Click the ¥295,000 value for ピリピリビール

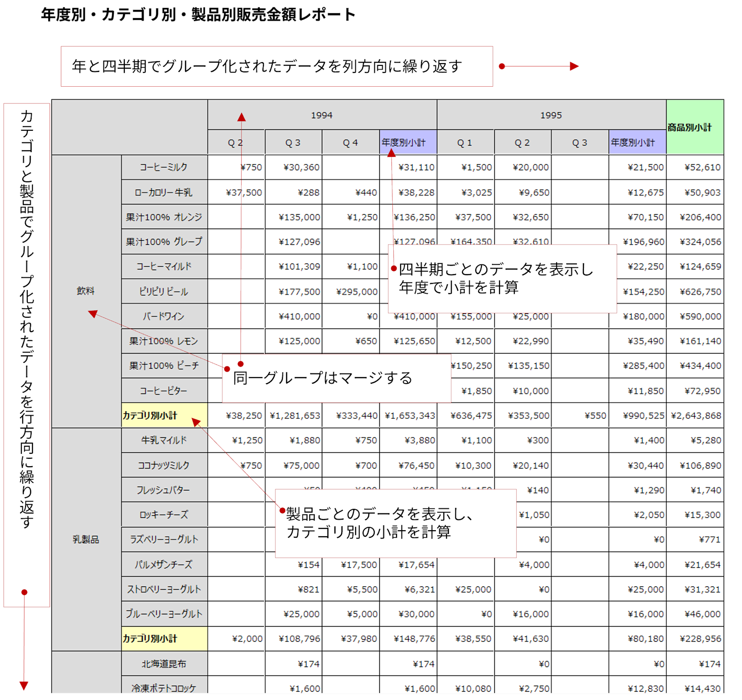tap(351, 292)
